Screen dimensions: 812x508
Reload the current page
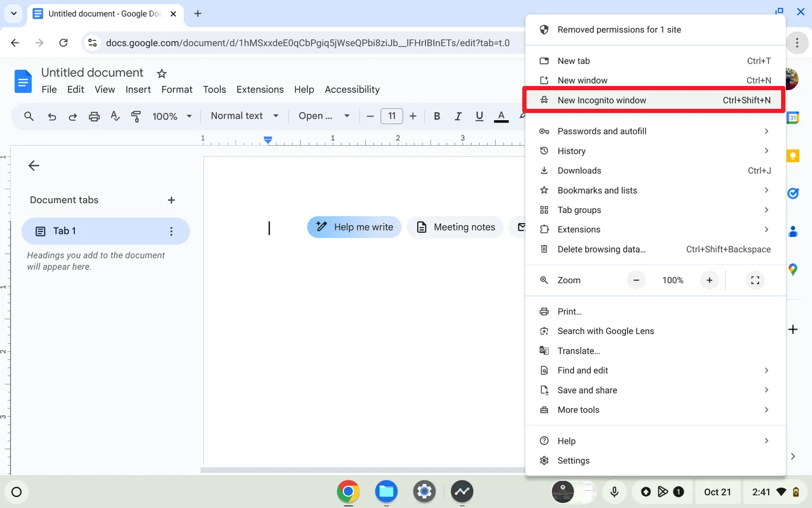click(x=64, y=42)
